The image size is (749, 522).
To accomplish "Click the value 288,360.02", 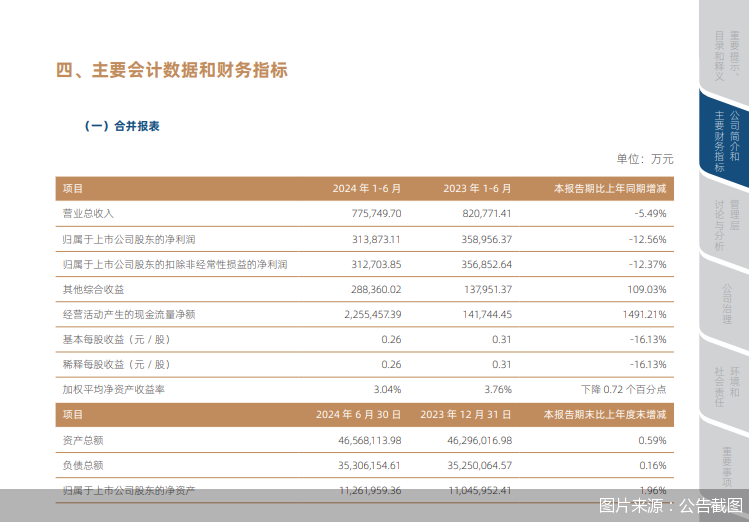I will (x=376, y=289).
